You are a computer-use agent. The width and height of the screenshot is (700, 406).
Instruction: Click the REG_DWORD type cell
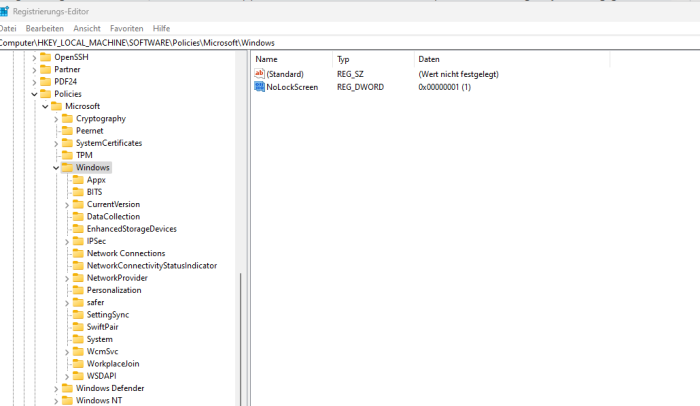click(x=360, y=87)
